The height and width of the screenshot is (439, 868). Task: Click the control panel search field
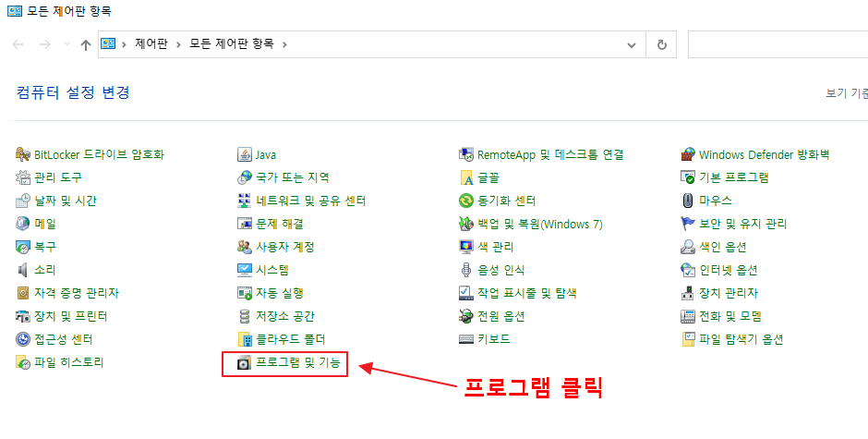pyautogui.click(x=778, y=44)
